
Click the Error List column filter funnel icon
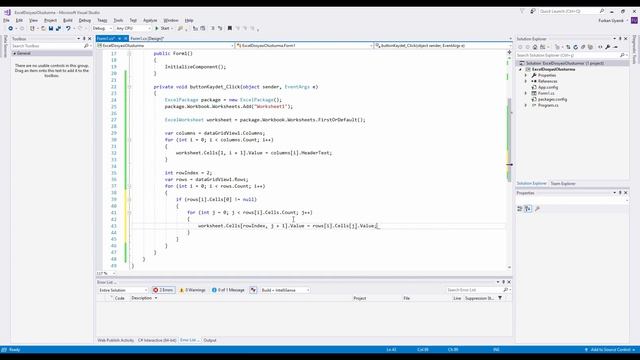coord(500,298)
